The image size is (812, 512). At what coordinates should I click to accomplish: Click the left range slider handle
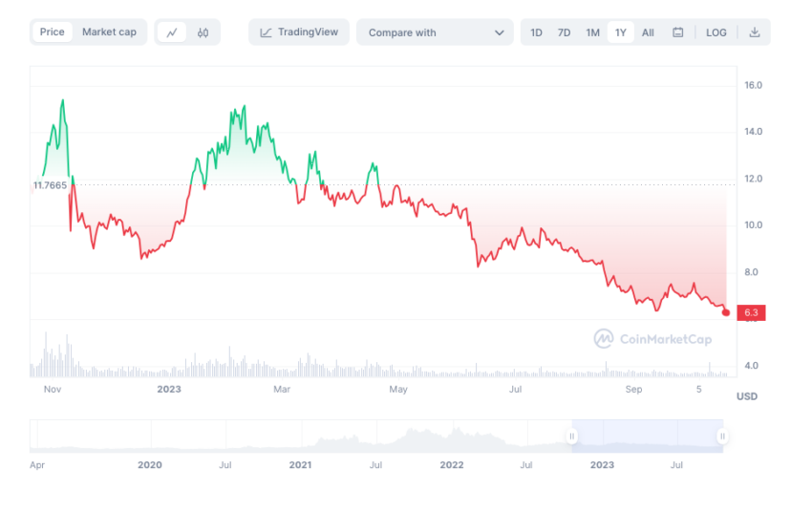click(x=572, y=437)
